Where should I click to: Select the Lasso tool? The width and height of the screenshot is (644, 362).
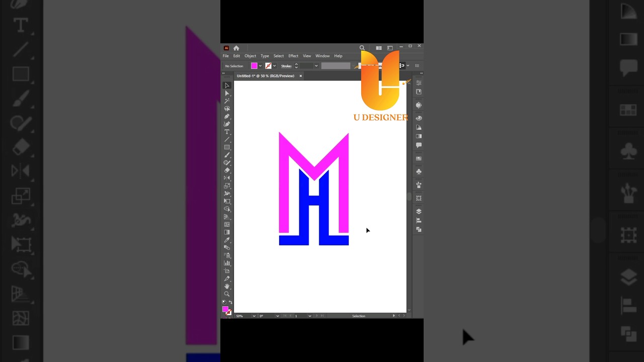[x=227, y=109]
